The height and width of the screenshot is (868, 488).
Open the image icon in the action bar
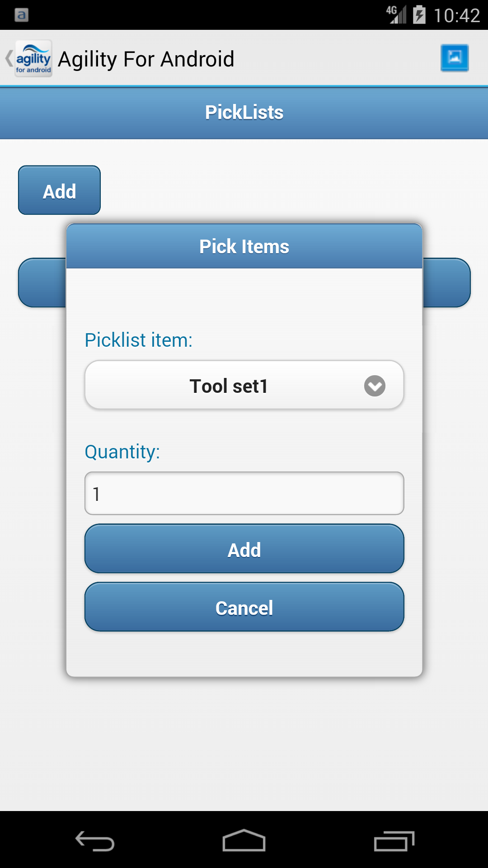(455, 58)
